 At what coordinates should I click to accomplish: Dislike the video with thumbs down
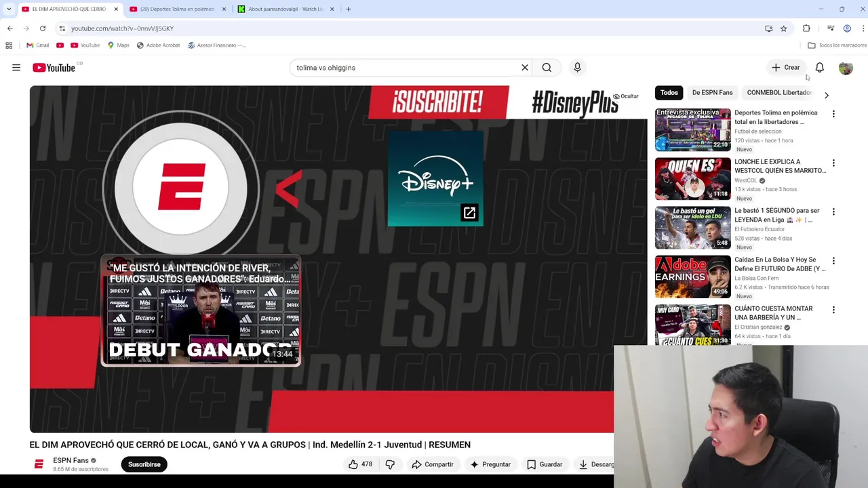(x=390, y=464)
